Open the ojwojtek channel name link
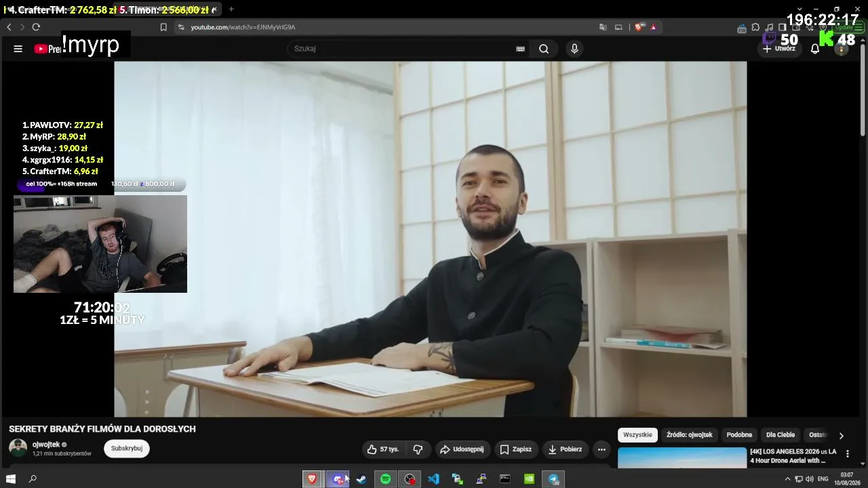 coord(46,445)
